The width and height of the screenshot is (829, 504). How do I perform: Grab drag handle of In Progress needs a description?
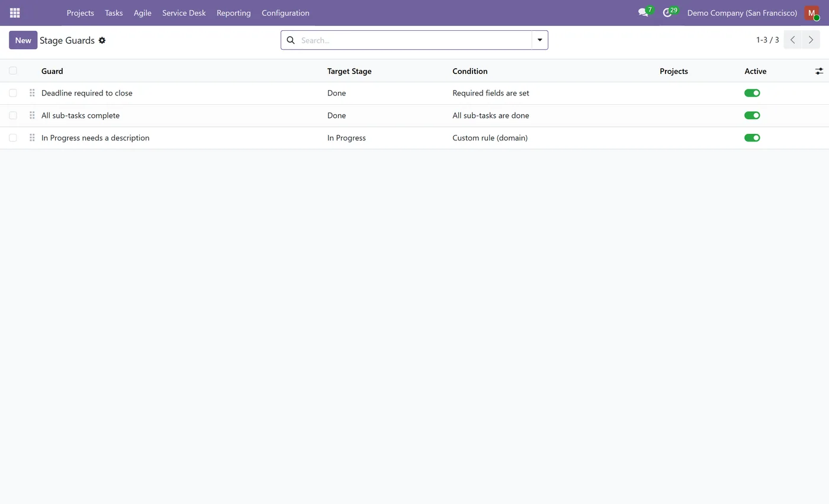pyautogui.click(x=32, y=138)
